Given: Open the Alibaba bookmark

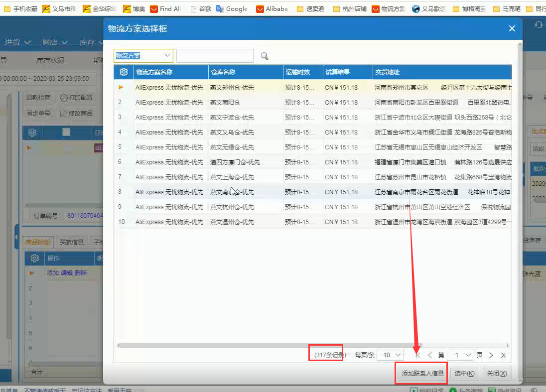Looking at the screenshot, I should (272, 8).
